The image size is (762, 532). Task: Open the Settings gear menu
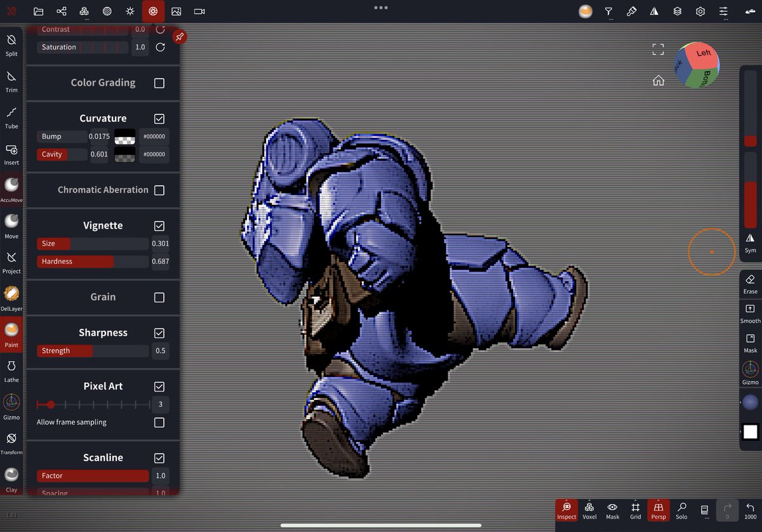(700, 11)
